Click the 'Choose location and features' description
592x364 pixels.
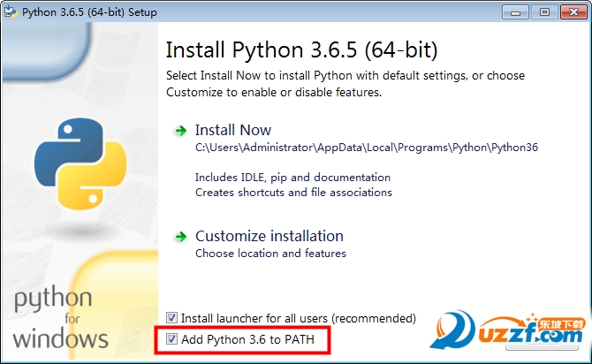pyautogui.click(x=270, y=254)
